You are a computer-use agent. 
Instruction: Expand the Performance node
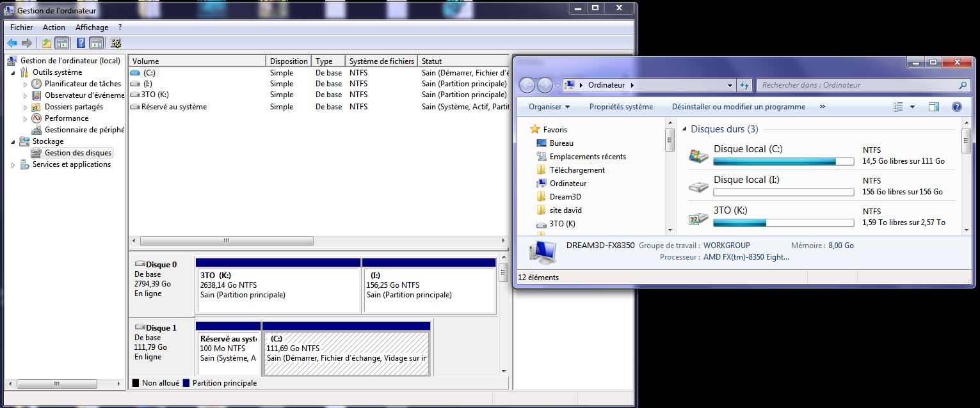[x=26, y=118]
